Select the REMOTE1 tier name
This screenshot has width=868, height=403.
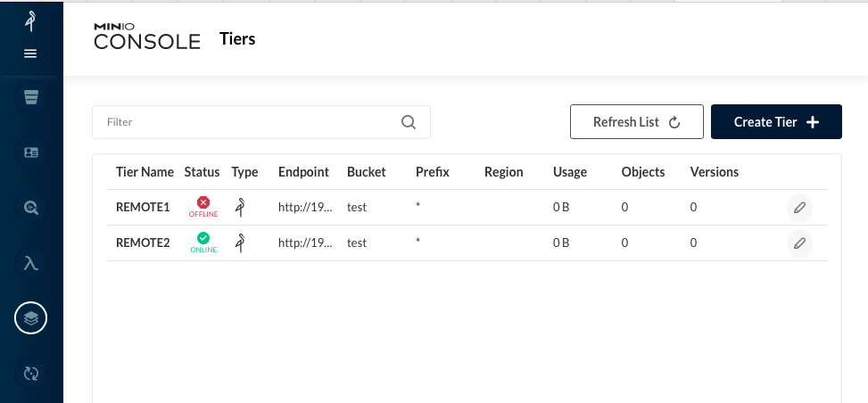(x=143, y=207)
